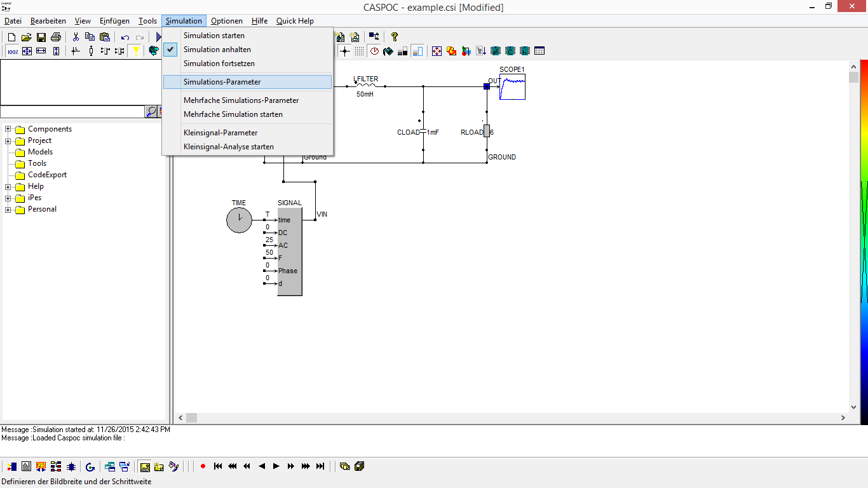Click the 100% zoom icon

pos(13,51)
